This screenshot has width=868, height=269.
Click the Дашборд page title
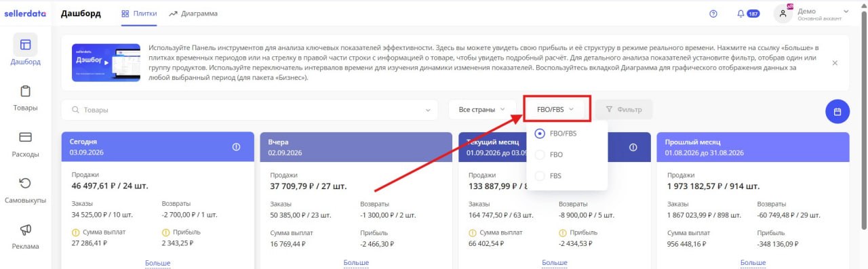tap(81, 14)
